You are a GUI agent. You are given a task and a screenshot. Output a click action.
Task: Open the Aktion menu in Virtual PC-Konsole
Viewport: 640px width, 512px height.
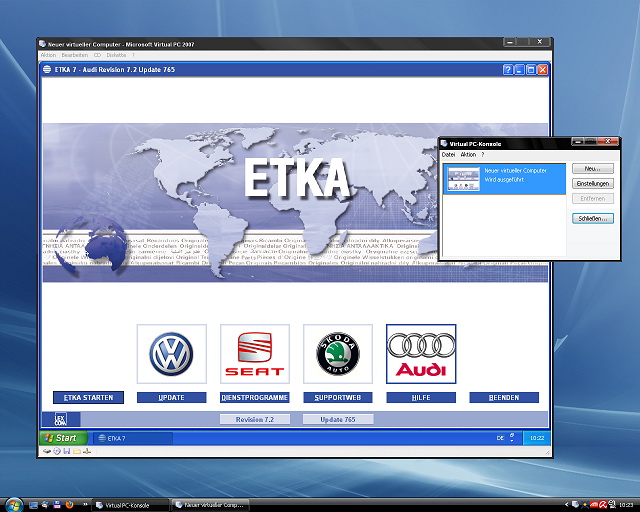(468, 155)
